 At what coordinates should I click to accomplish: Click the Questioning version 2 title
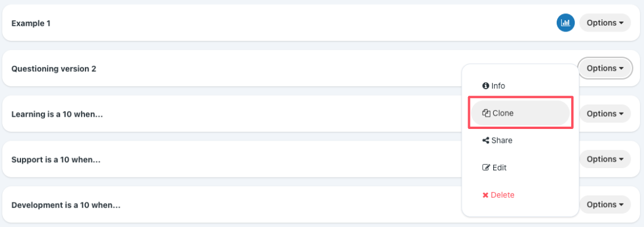54,69
